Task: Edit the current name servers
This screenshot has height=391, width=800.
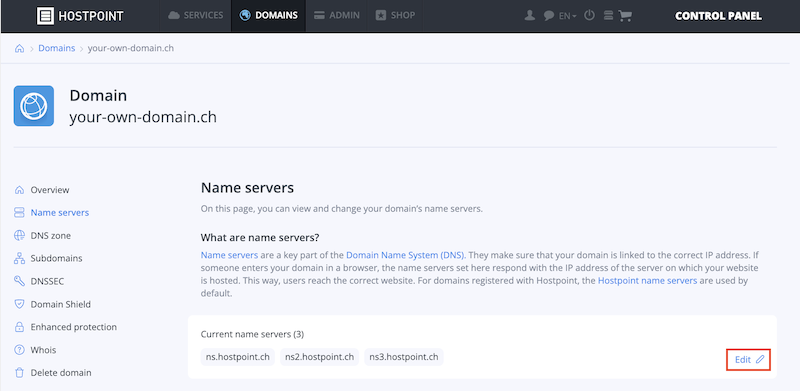Action: click(x=748, y=359)
